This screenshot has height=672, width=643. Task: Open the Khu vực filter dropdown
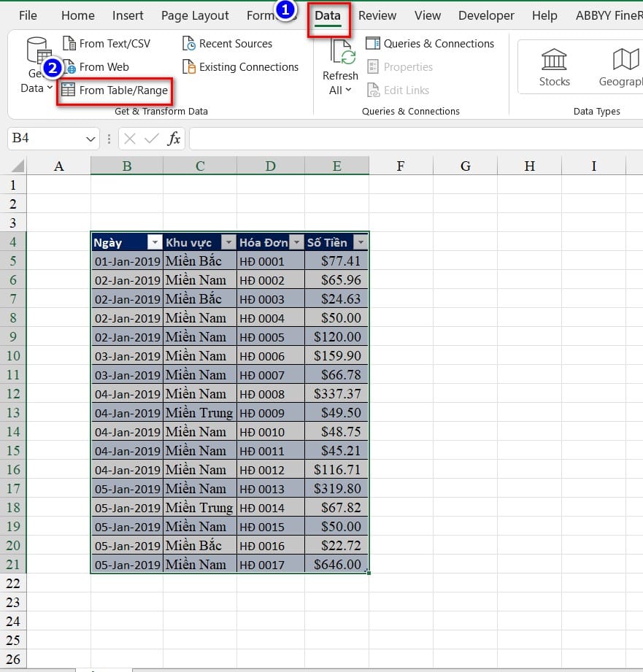228,242
